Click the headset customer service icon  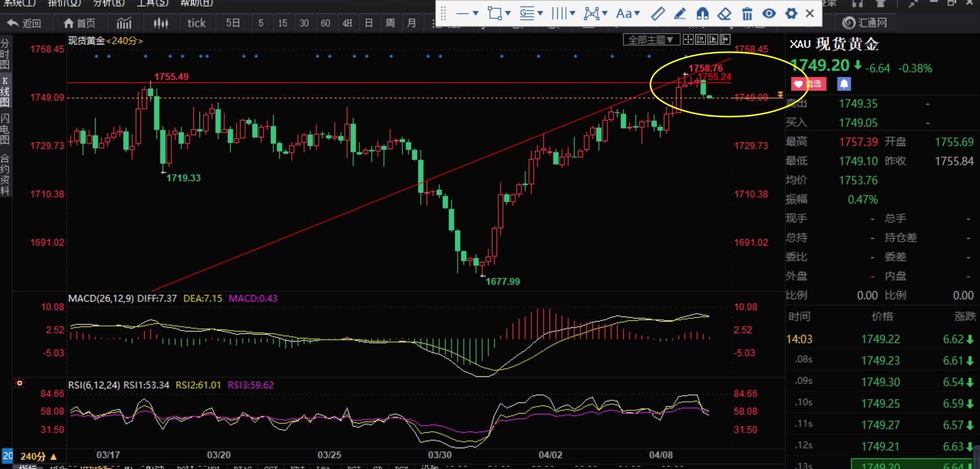pyautogui.click(x=858, y=4)
